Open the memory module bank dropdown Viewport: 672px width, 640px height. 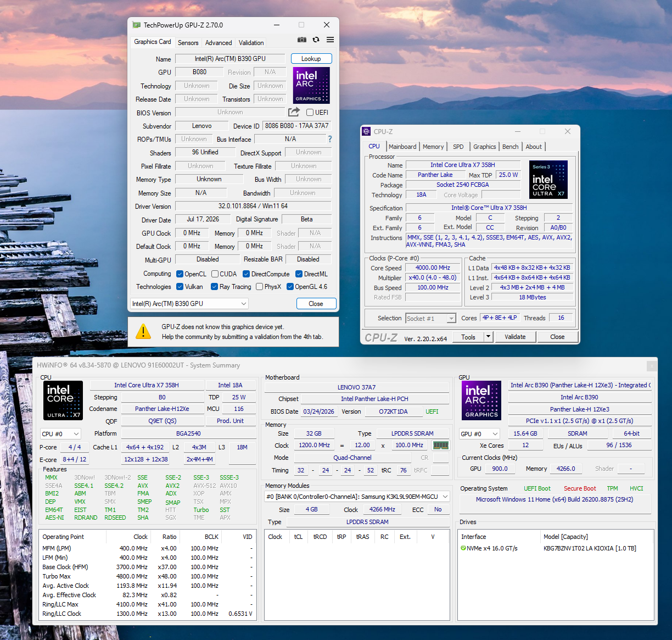point(357,497)
